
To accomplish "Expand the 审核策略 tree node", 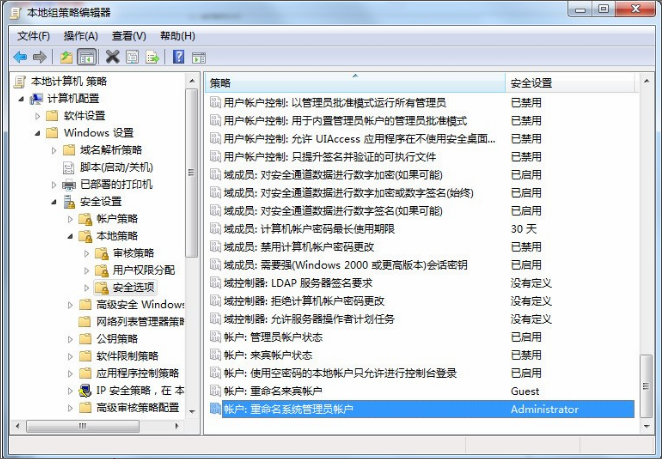I will click(x=87, y=253).
